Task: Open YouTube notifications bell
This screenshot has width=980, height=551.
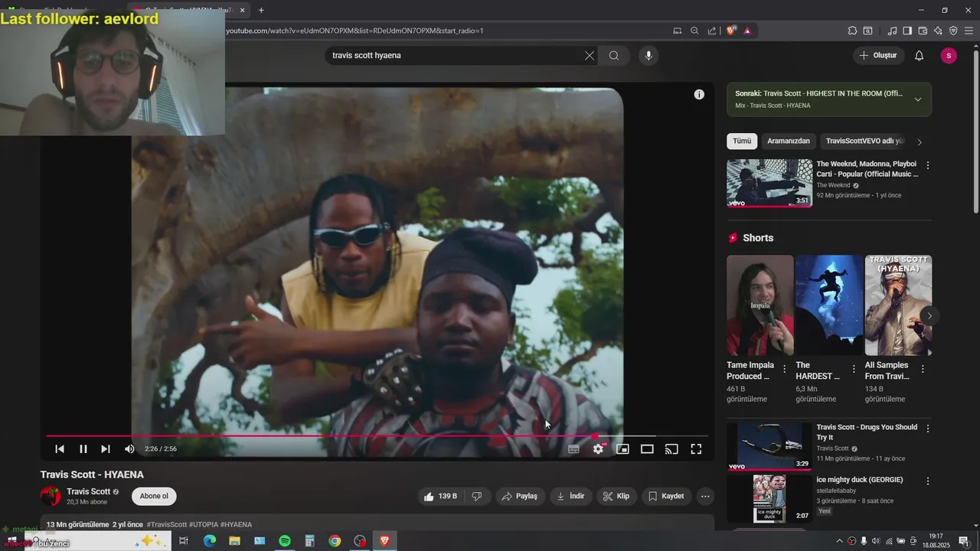Action: pyautogui.click(x=920, y=55)
